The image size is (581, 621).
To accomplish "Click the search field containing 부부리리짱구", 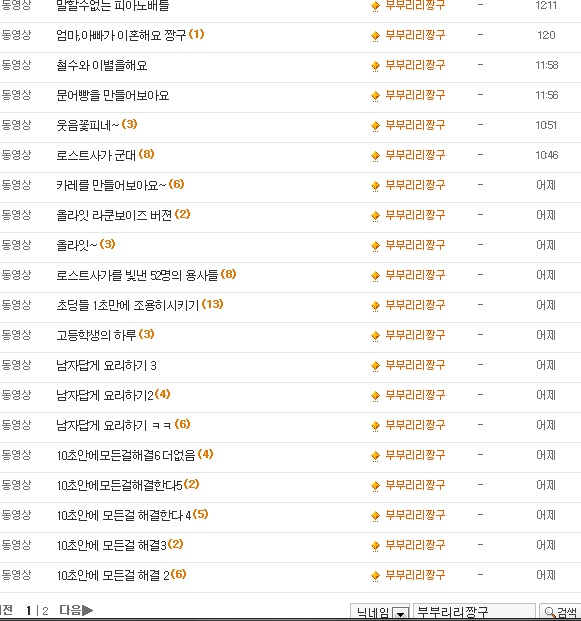I will pyautogui.click(x=474, y=612).
